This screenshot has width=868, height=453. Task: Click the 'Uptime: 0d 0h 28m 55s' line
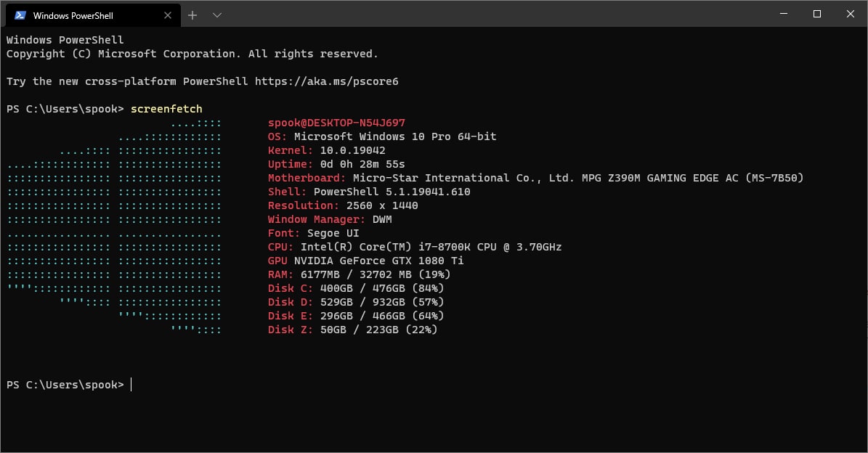tap(336, 164)
